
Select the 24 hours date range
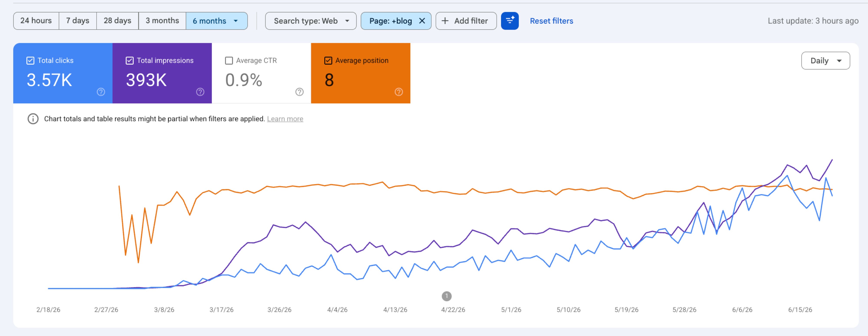pyautogui.click(x=36, y=21)
